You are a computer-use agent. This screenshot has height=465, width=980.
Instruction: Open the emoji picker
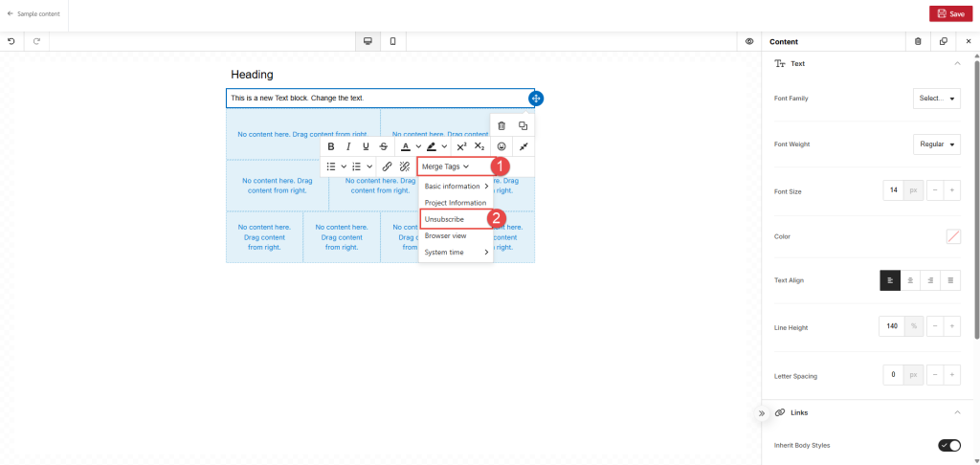pyautogui.click(x=501, y=146)
